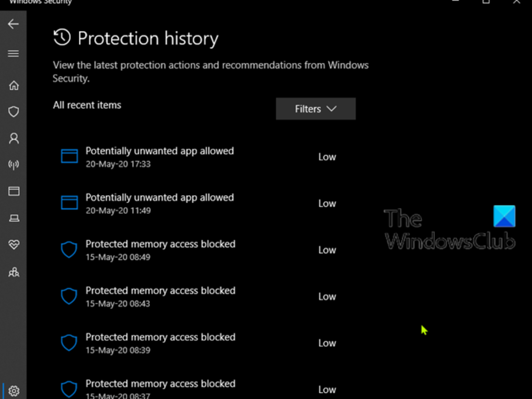Open Device performance & health heart icon
The image size is (532, 399).
click(x=14, y=245)
